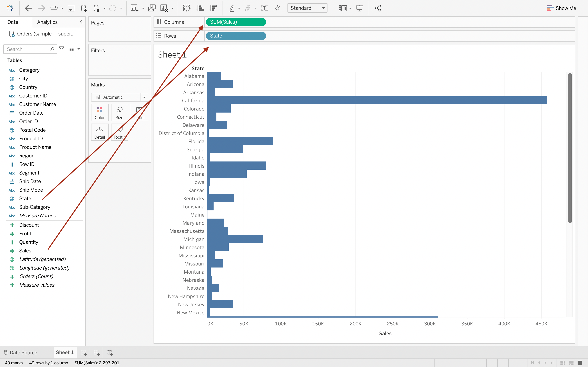Toggle Show Mark Labels text icon

(x=264, y=8)
